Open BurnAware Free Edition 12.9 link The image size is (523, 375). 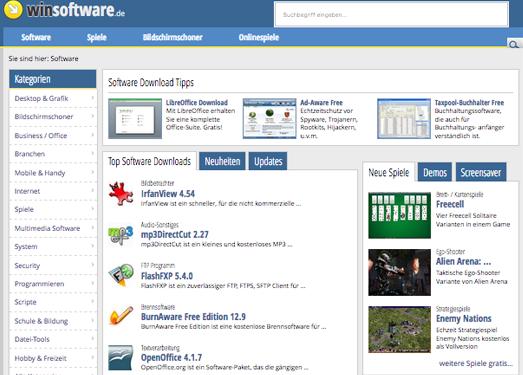pos(193,317)
